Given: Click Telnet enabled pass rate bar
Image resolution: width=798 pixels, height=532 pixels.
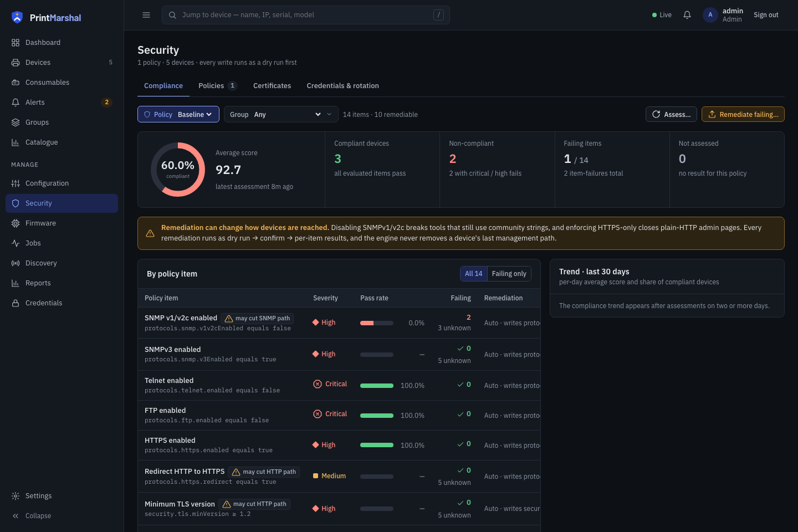Looking at the screenshot, I should [377, 386].
